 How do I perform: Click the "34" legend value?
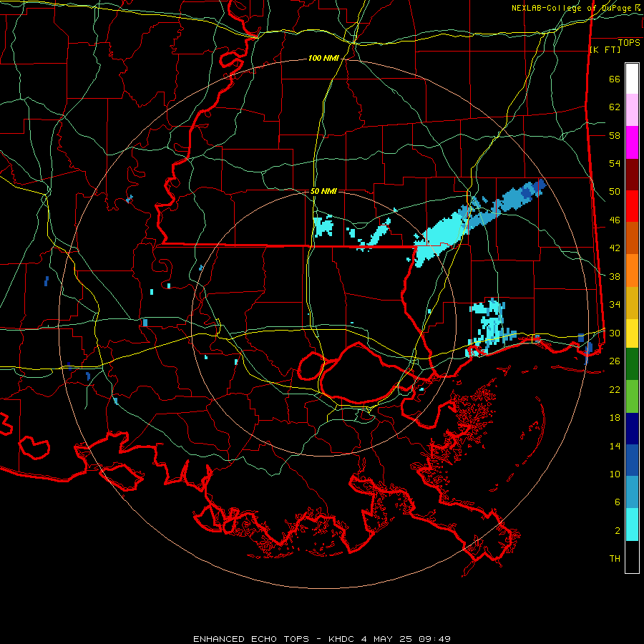click(x=615, y=305)
